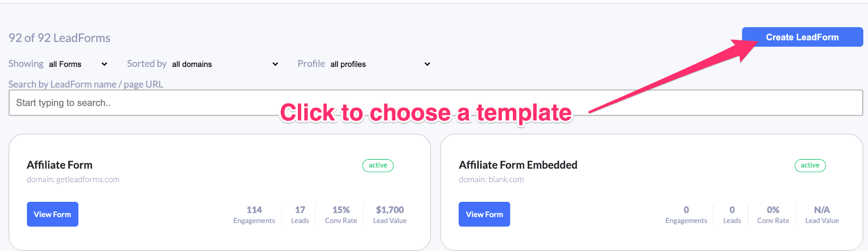This screenshot has height=251, width=868.
Task: Expand the Sorted by all domains dropdown
Action: [225, 64]
